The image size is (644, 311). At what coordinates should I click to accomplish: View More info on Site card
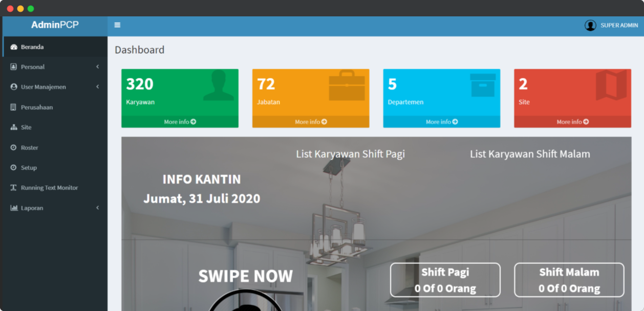[572, 122]
